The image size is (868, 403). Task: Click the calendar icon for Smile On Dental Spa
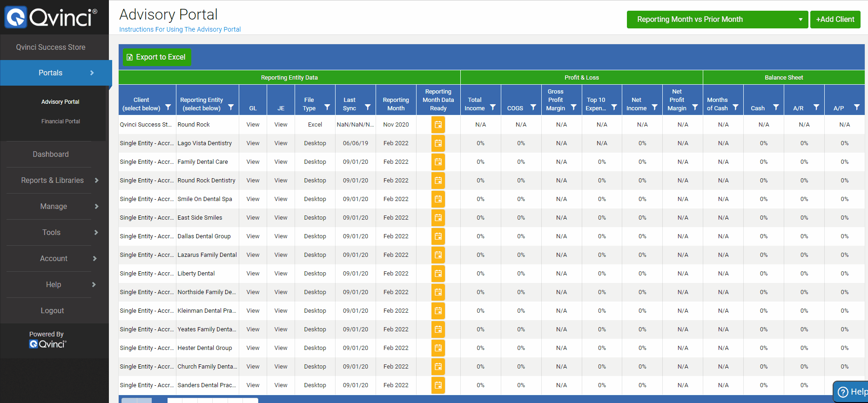pyautogui.click(x=438, y=199)
